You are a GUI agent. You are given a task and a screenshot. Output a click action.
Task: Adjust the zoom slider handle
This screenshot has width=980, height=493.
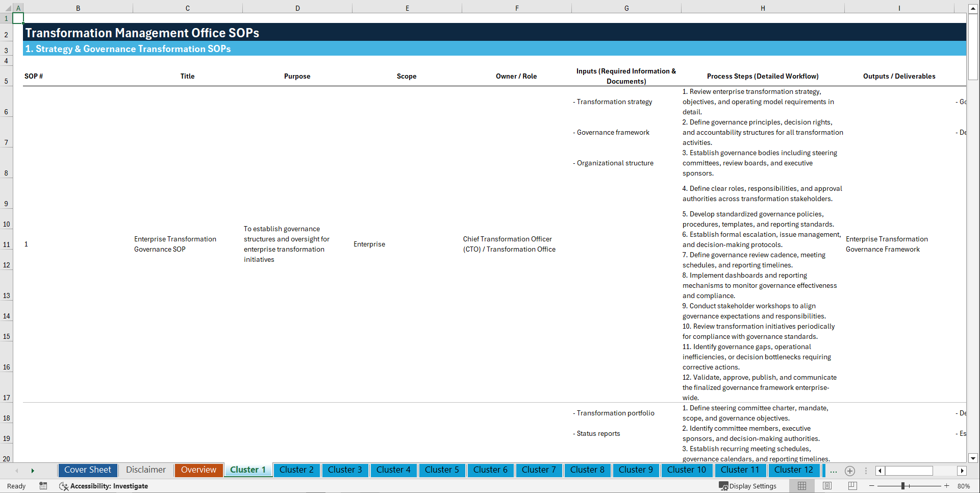tap(902, 486)
